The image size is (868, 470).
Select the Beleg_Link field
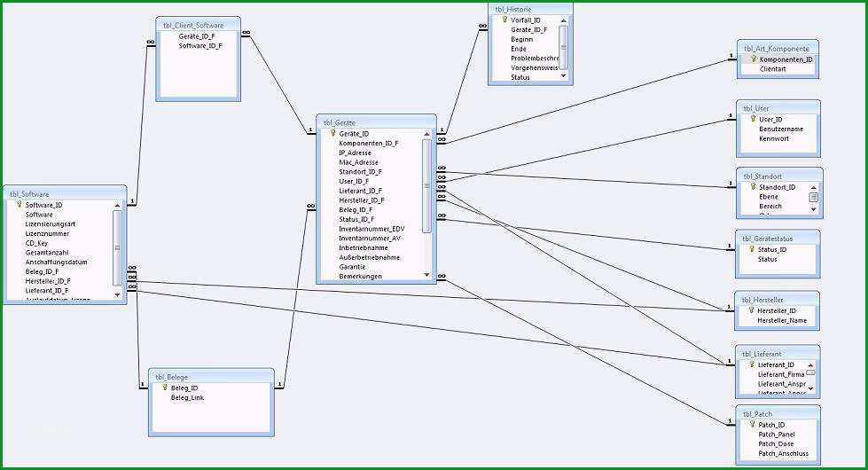[x=187, y=398]
